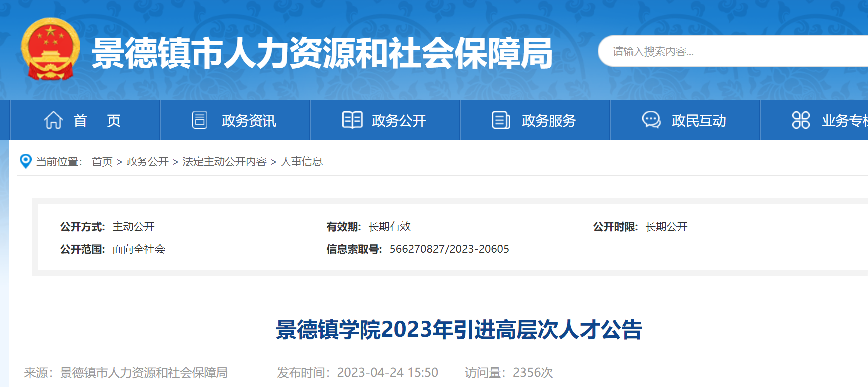Open the 业务专栏 menu item

[x=815, y=120]
